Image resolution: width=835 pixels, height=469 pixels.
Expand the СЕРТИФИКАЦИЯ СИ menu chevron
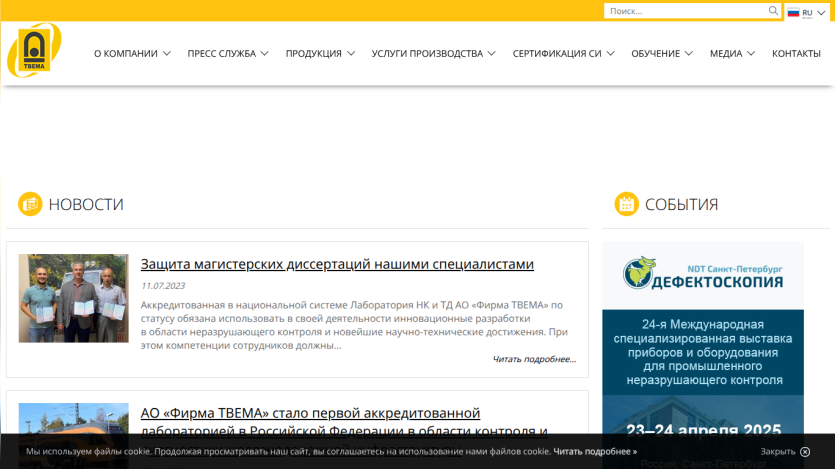(x=610, y=53)
